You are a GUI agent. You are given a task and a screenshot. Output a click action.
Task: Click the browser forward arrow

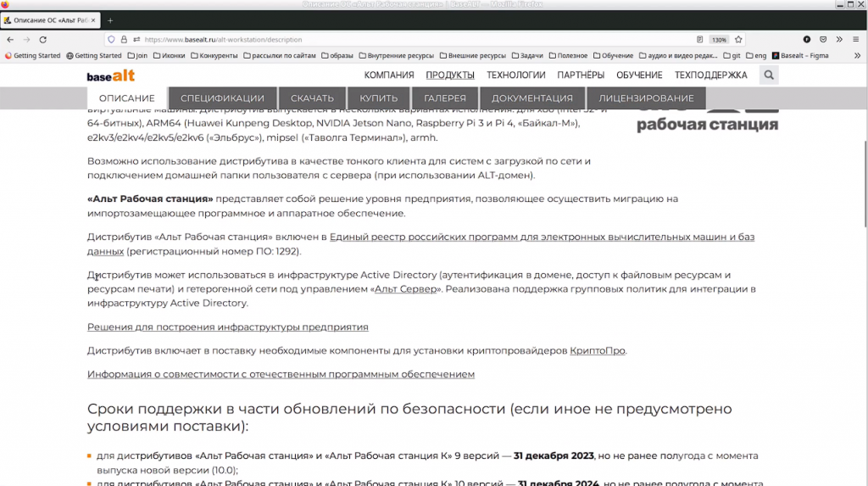[x=26, y=39]
